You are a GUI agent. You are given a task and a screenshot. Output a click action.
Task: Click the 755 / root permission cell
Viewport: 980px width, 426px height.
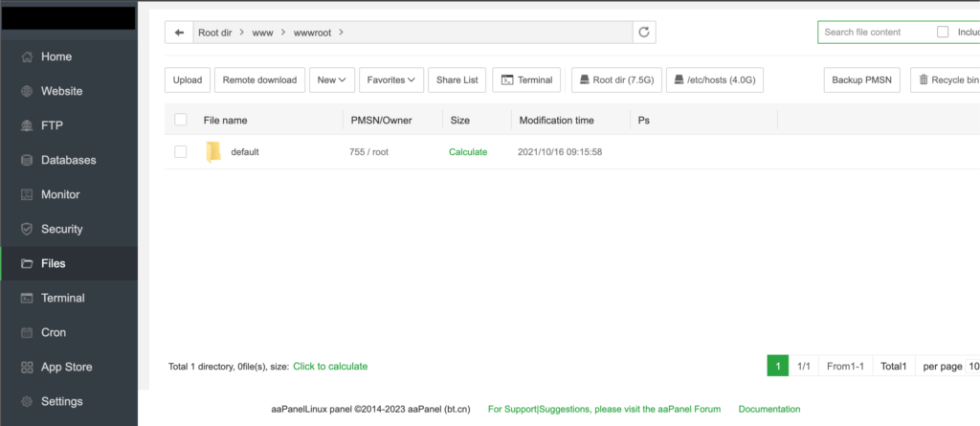tap(368, 152)
